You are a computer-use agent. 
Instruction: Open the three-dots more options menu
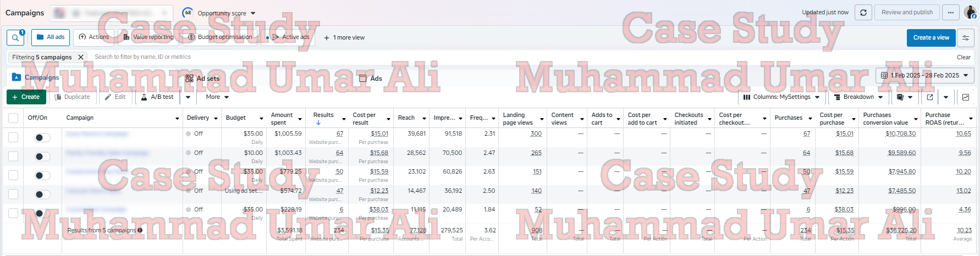[x=951, y=13]
